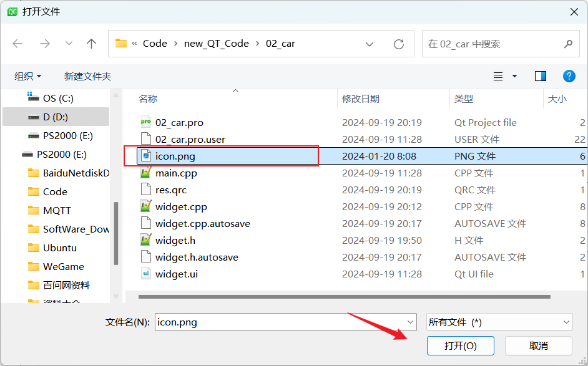Sort by 名称 column header
The image size is (588, 366).
(148, 99)
